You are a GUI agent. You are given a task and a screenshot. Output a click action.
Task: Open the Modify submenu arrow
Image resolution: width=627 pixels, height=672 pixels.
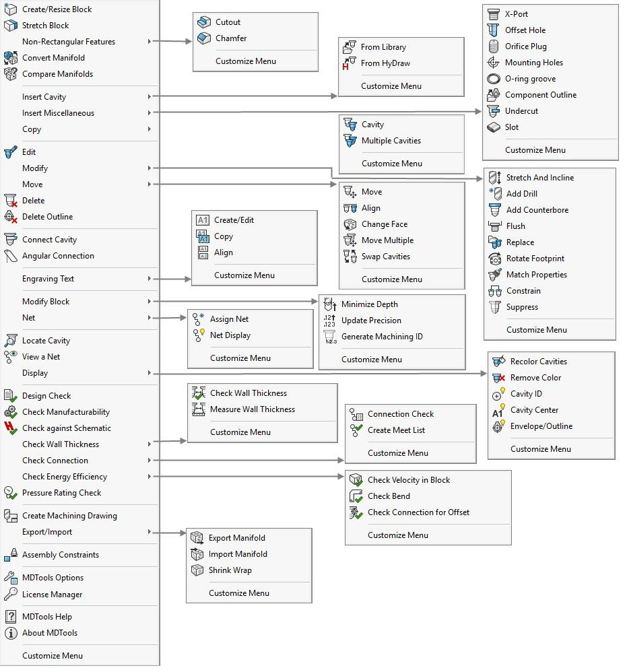[149, 168]
